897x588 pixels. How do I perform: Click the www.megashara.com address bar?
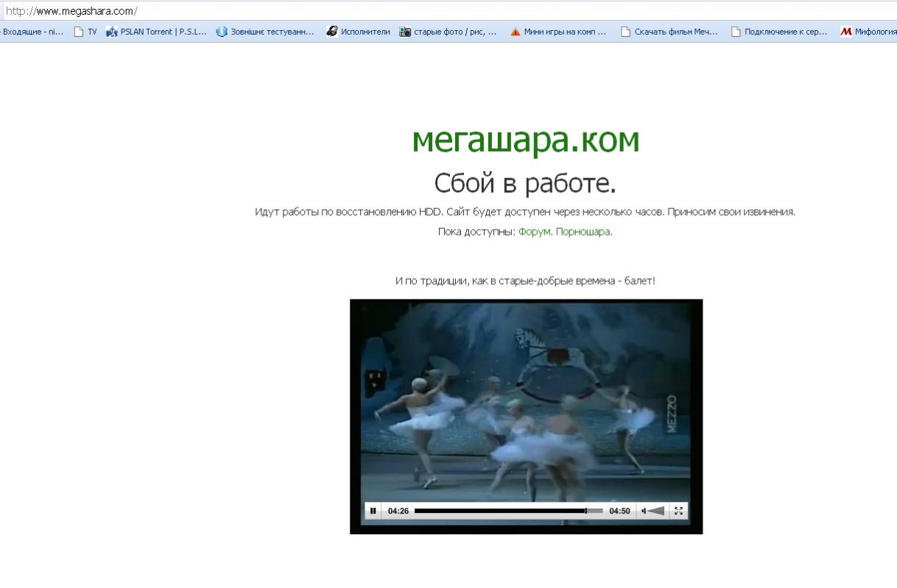448,11
